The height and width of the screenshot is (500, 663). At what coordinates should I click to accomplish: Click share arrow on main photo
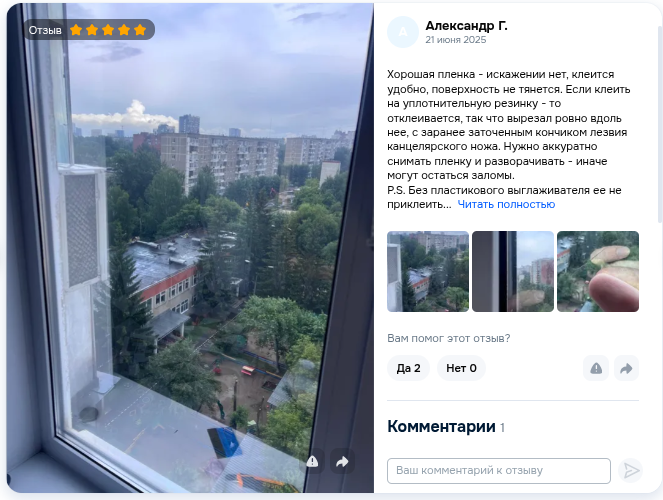pos(342,462)
